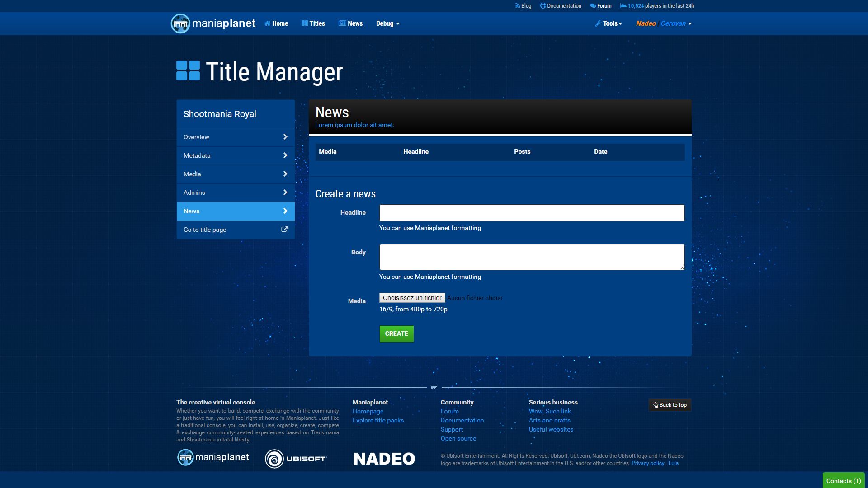Open the Debug dropdown menu
Screen dimensions: 868x488
(x=388, y=23)
